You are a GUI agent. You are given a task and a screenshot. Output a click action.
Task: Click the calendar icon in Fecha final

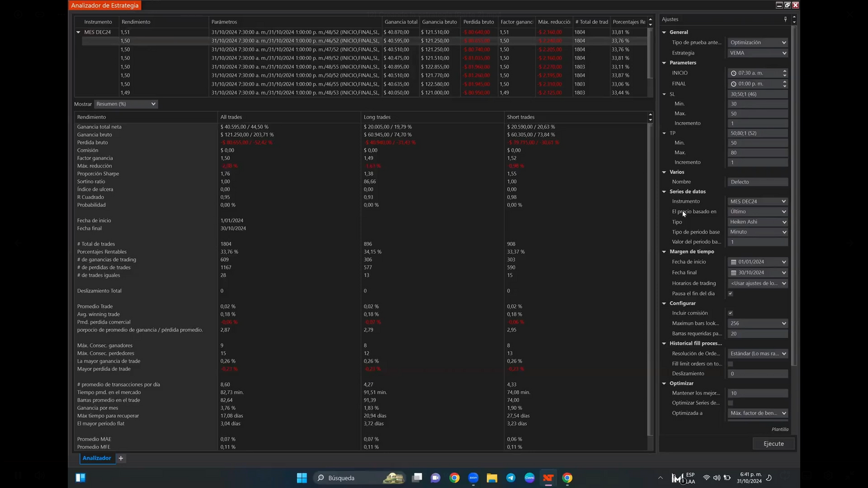[733, 273]
